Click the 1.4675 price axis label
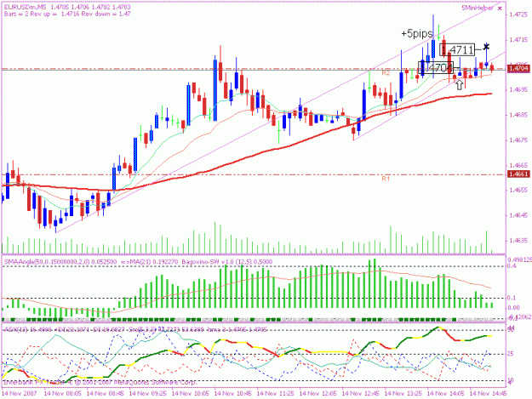This screenshot has height=399, width=532. [x=518, y=140]
